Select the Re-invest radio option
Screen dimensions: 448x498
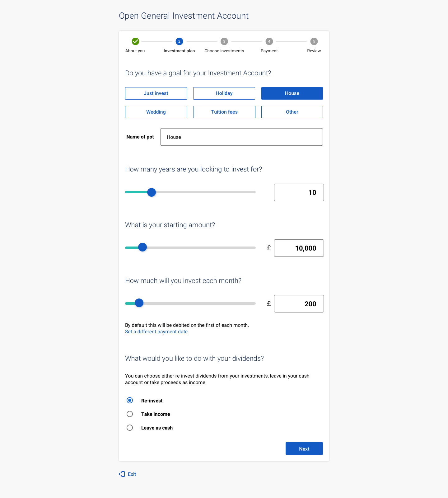[130, 400]
